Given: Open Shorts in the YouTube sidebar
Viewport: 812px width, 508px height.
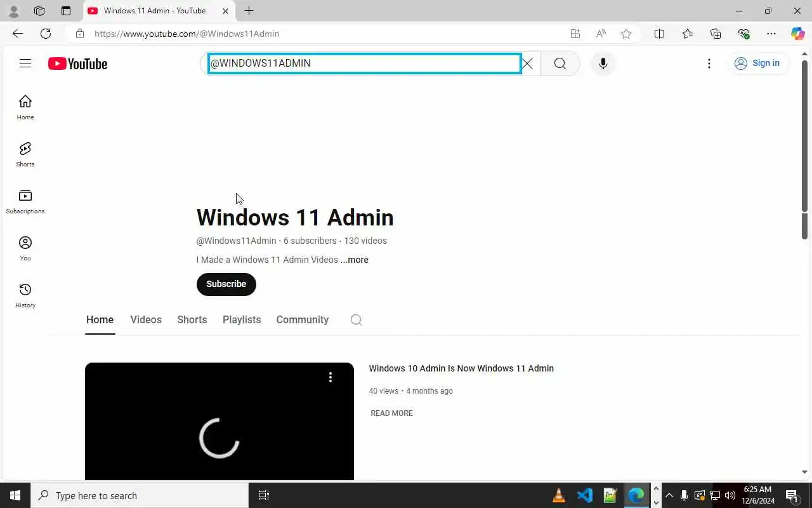Looking at the screenshot, I should coord(25,154).
